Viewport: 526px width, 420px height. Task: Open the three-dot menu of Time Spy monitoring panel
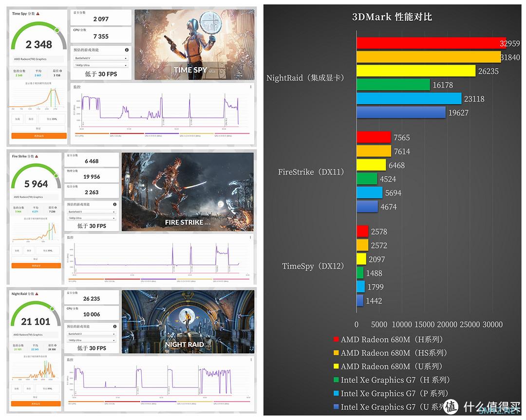[x=251, y=87]
